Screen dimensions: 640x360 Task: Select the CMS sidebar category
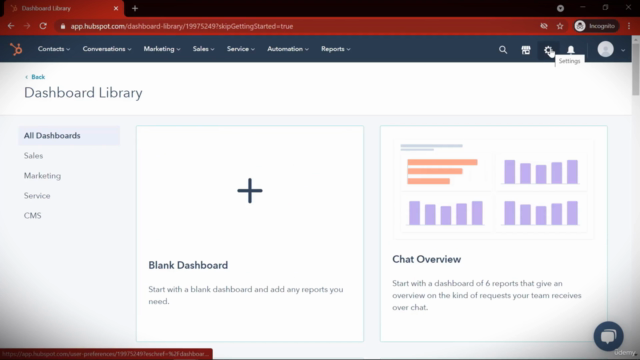tap(33, 216)
